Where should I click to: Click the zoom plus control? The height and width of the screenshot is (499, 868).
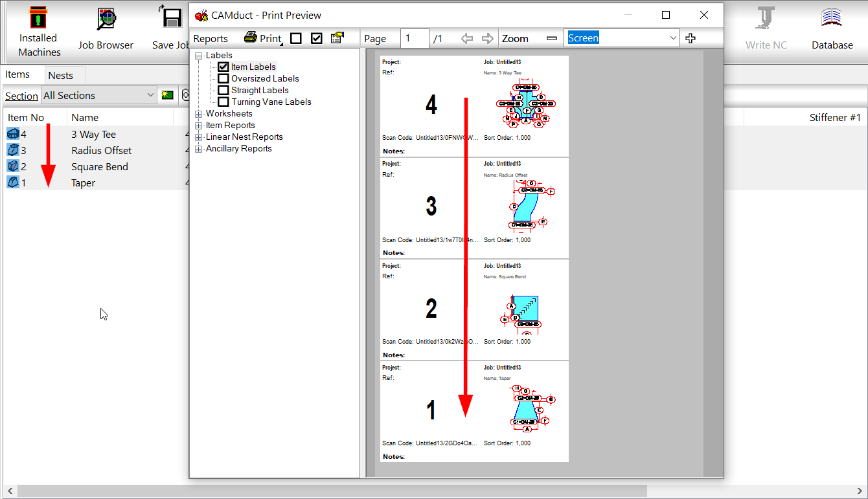tap(690, 38)
